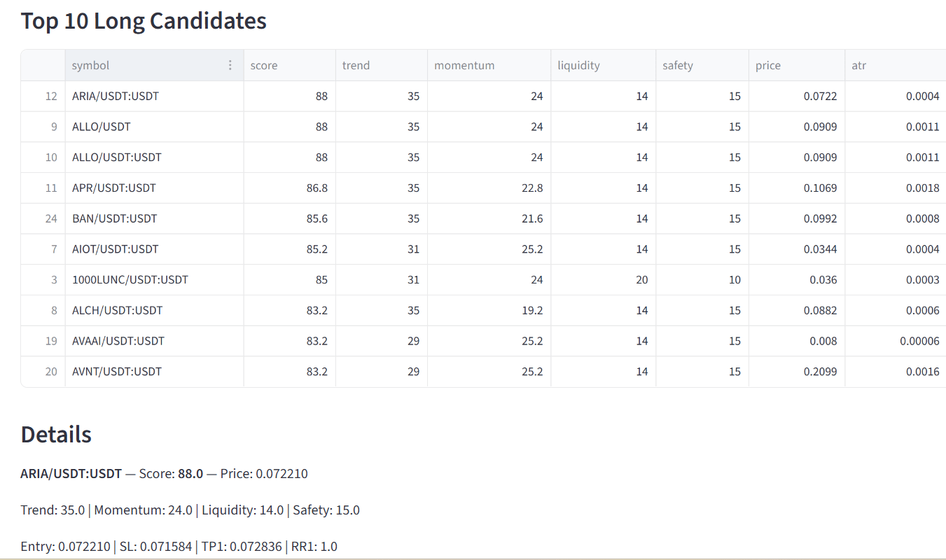Viewport: 946px width, 560px height.
Task: Sort table by safety column header
Action: click(702, 65)
